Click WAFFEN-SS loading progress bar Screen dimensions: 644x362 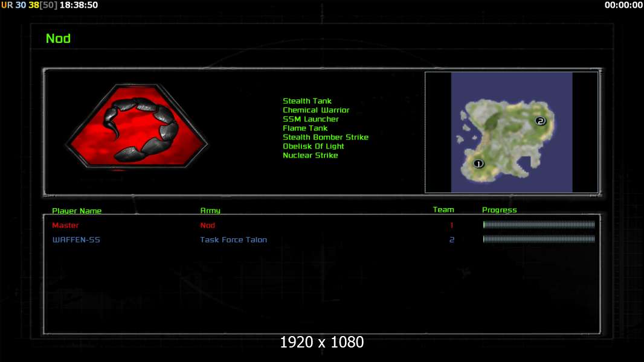pos(539,239)
